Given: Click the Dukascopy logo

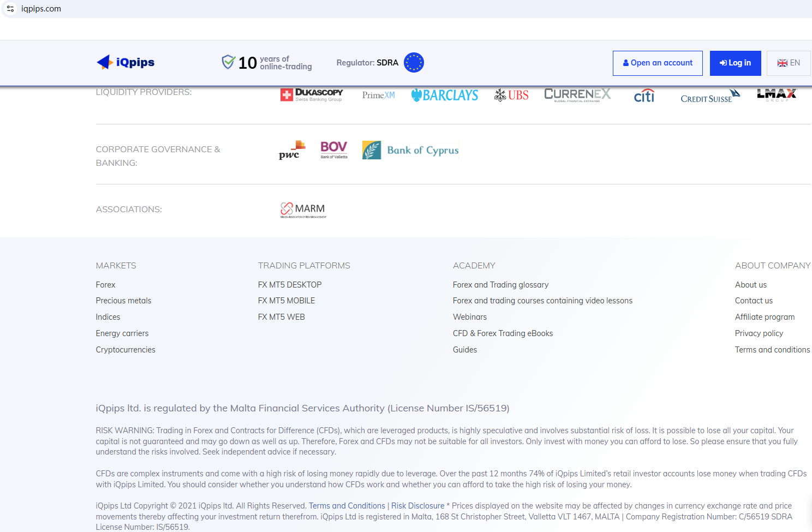Looking at the screenshot, I should coord(312,95).
